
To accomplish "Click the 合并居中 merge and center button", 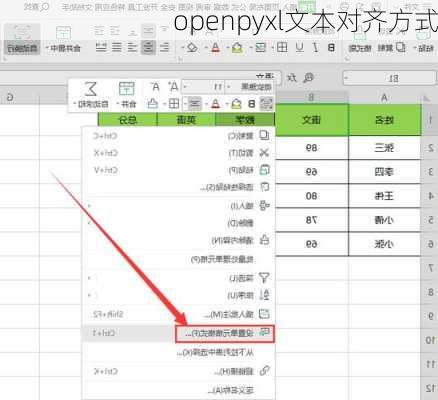I will (63, 40).
